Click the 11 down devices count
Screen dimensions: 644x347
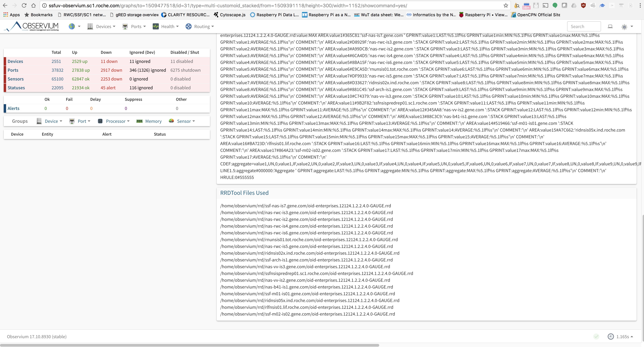point(109,61)
